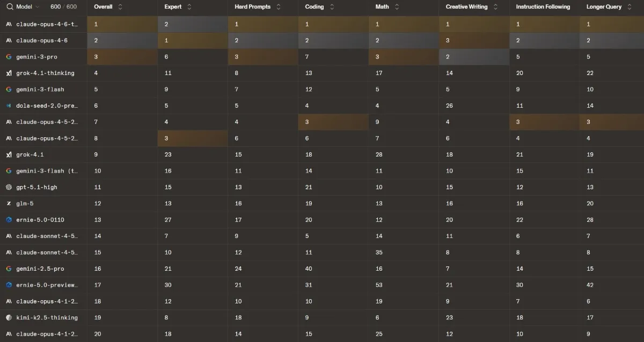Click the xAI logo beside grok-4.1-thinking

(9, 73)
